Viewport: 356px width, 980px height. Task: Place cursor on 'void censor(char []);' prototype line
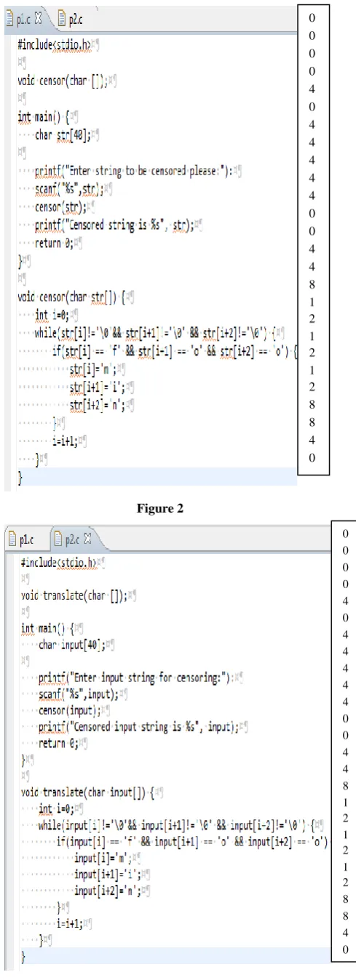[x=63, y=81]
